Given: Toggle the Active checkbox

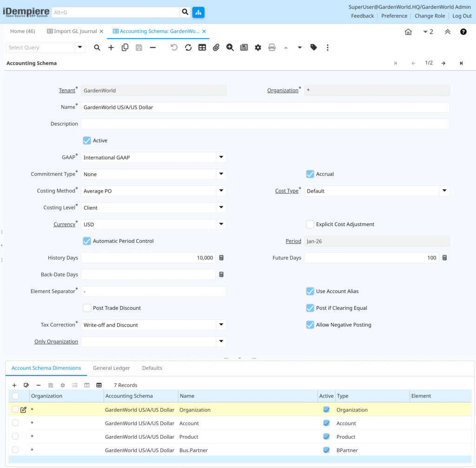Looking at the screenshot, I should (86, 140).
